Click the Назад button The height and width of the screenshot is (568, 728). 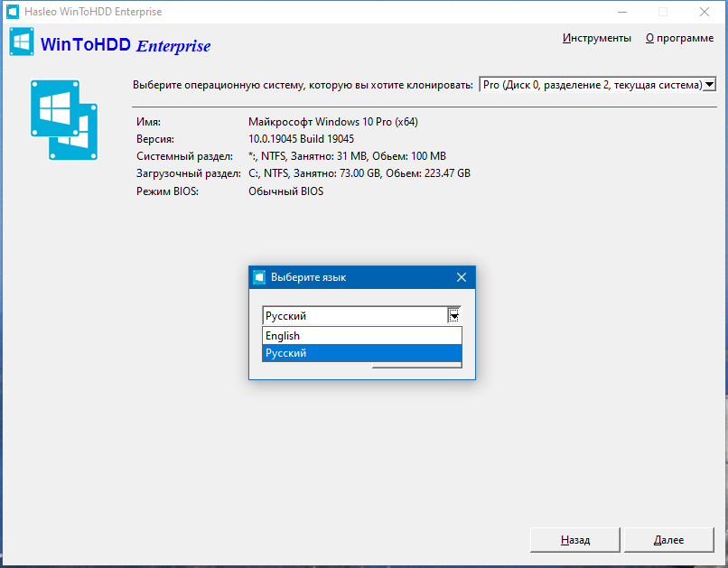click(x=574, y=539)
